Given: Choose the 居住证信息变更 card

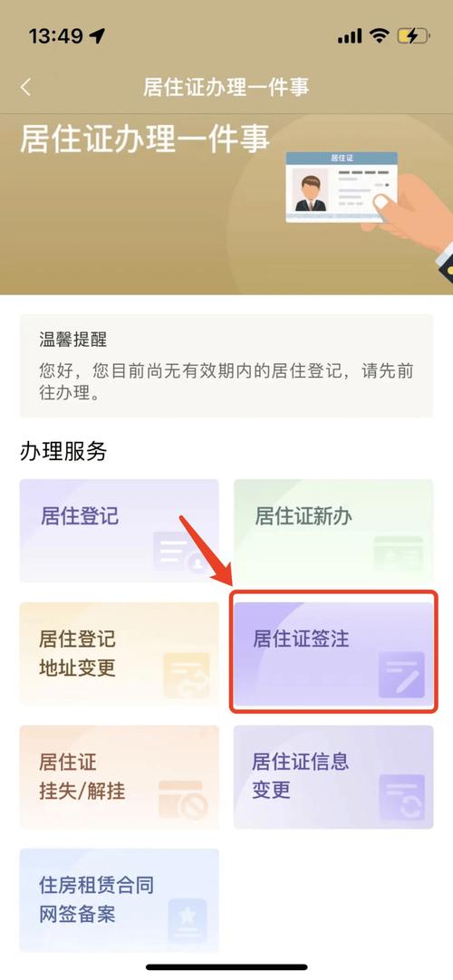Looking at the screenshot, I should [333, 777].
